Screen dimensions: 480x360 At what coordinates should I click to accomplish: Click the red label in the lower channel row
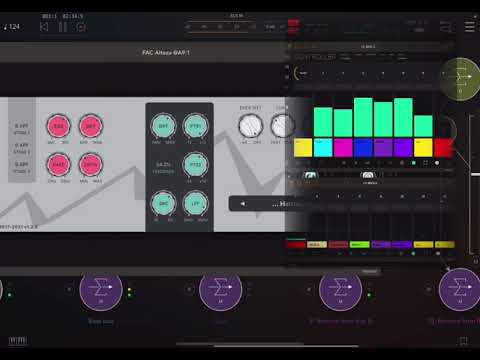(296, 245)
